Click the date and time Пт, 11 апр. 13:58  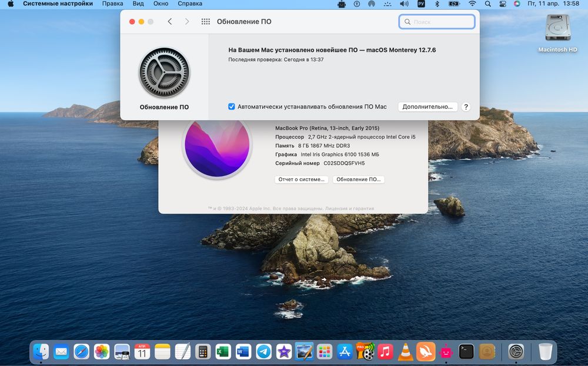click(x=553, y=4)
